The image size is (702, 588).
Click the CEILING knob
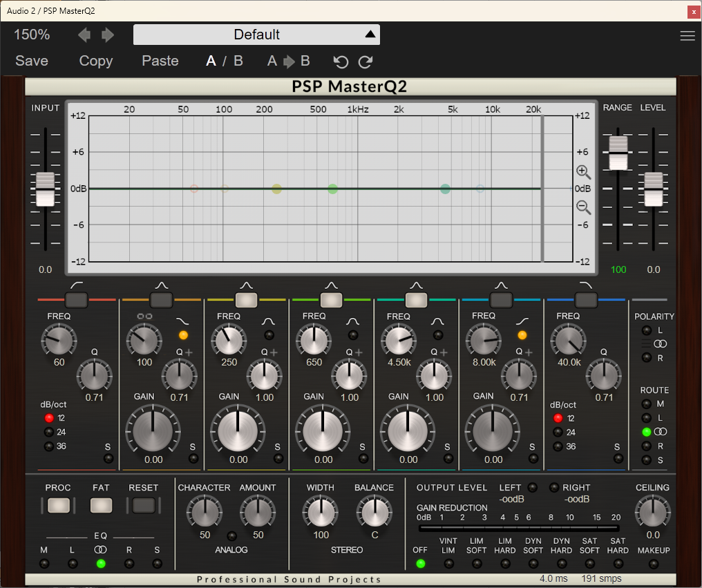(653, 511)
